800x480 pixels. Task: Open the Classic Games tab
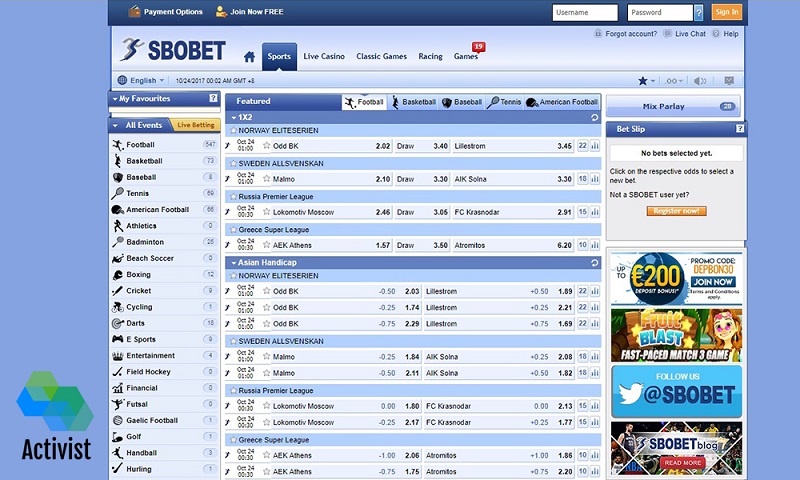(x=382, y=57)
